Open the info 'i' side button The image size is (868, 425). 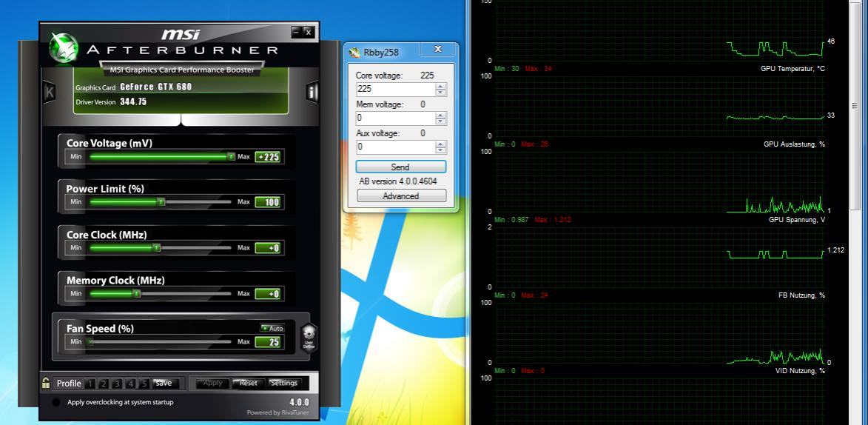(x=312, y=92)
